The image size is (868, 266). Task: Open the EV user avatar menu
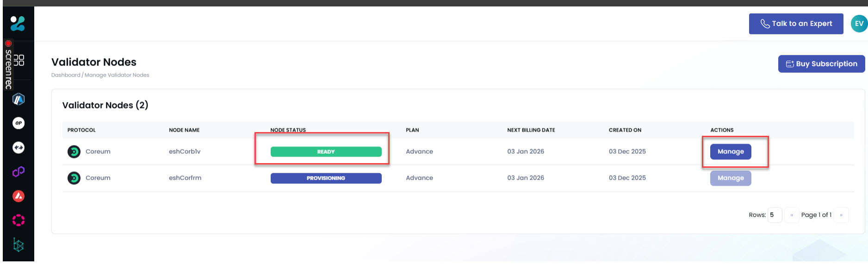point(859,24)
